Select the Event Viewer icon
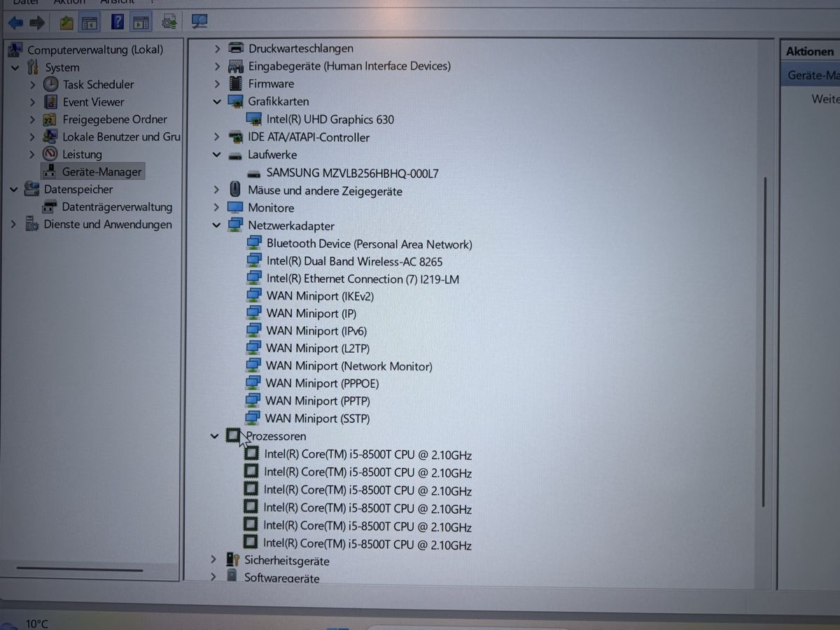Screen dimensions: 840x630 [50, 101]
